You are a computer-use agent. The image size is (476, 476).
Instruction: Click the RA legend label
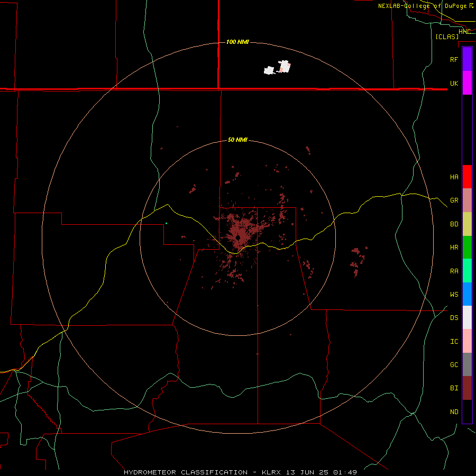(x=454, y=271)
